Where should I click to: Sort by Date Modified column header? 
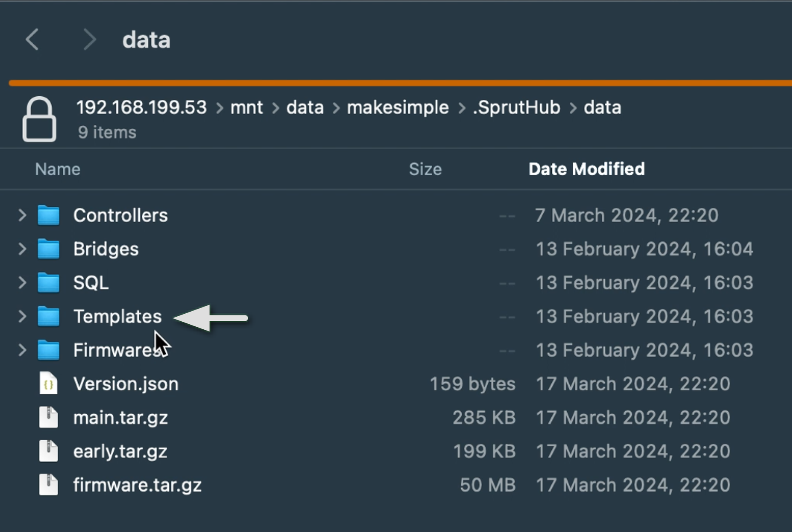point(586,169)
